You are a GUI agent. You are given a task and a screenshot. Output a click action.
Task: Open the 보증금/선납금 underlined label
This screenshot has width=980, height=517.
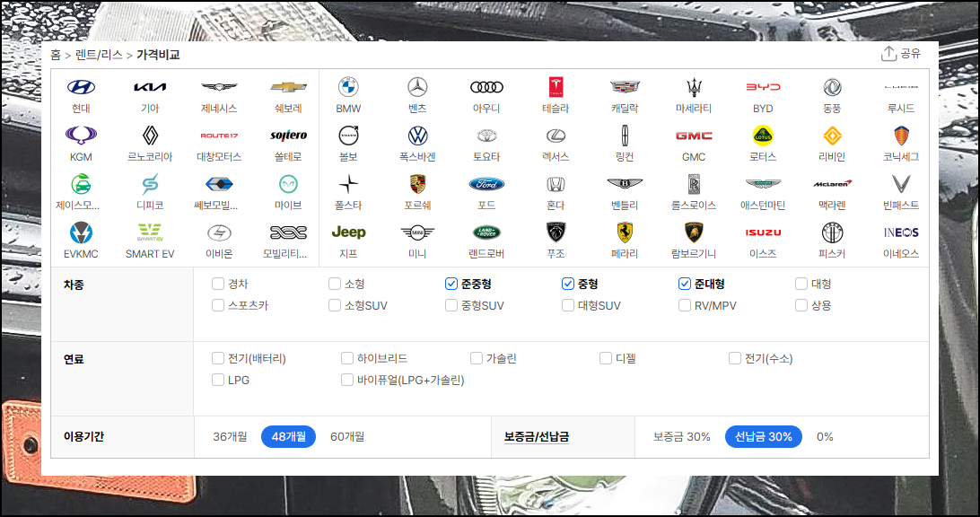tap(537, 436)
